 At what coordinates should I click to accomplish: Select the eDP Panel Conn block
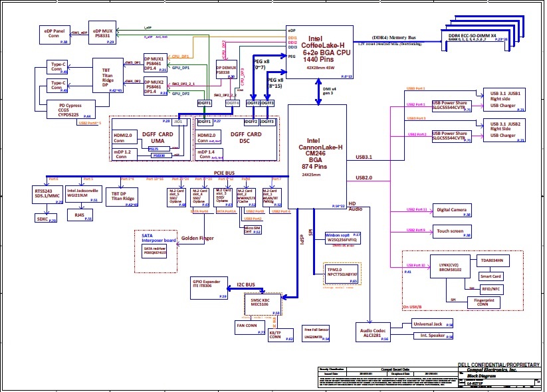(54, 35)
